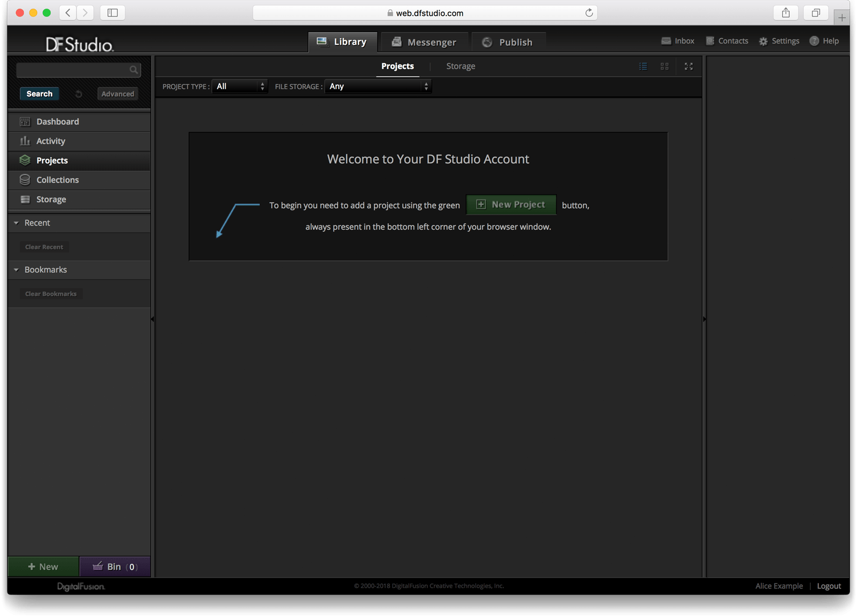Click the Clear Recent button
The height and width of the screenshot is (616, 857).
(44, 247)
